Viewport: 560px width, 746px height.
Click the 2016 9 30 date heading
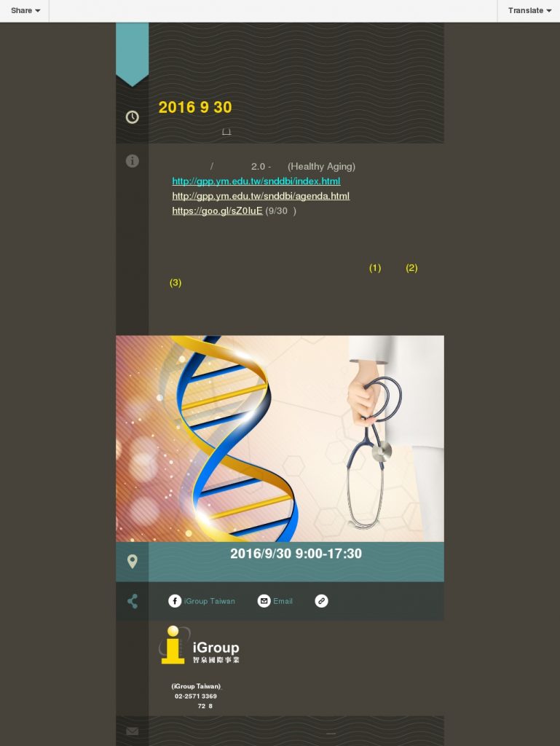click(x=195, y=107)
